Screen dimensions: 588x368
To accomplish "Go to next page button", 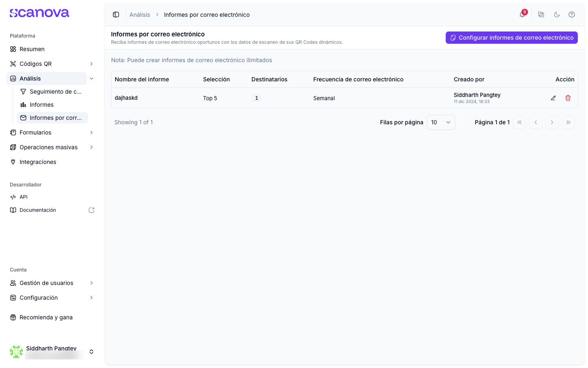I will 552,122.
